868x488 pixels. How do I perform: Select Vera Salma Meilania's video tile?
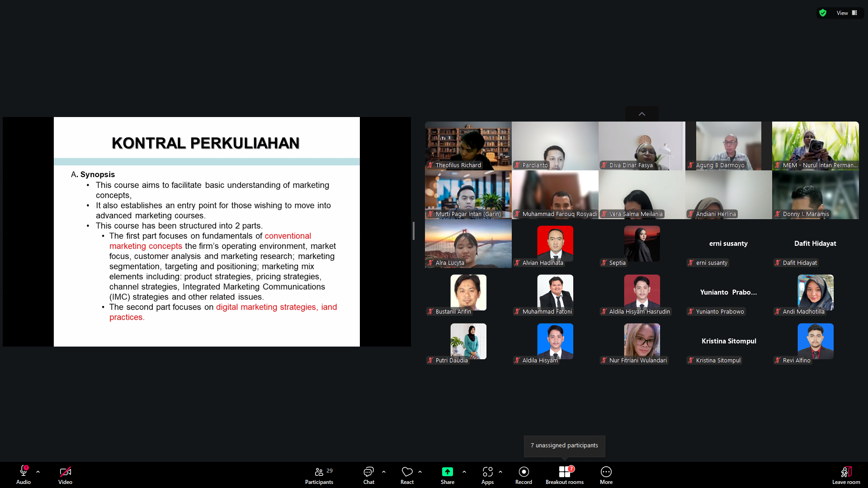point(642,194)
